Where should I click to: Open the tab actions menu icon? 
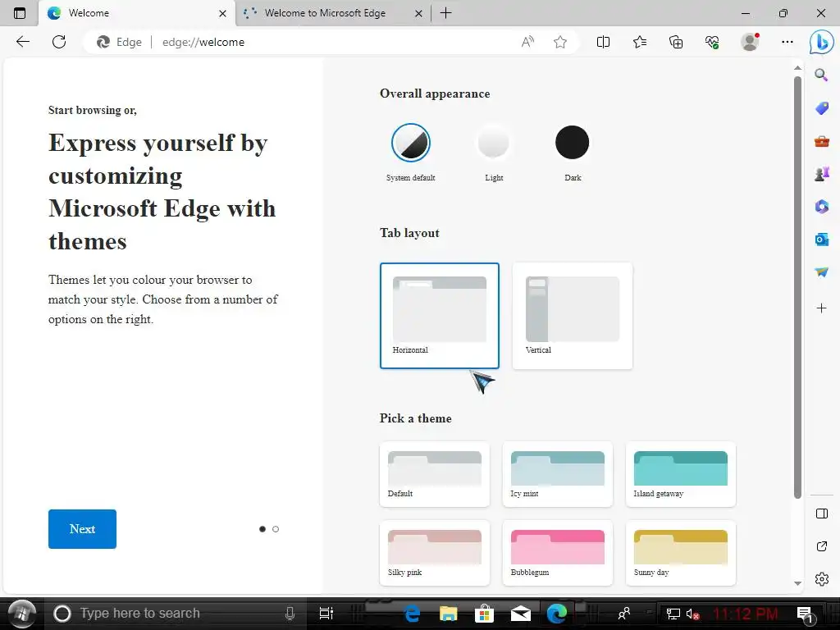(x=20, y=13)
